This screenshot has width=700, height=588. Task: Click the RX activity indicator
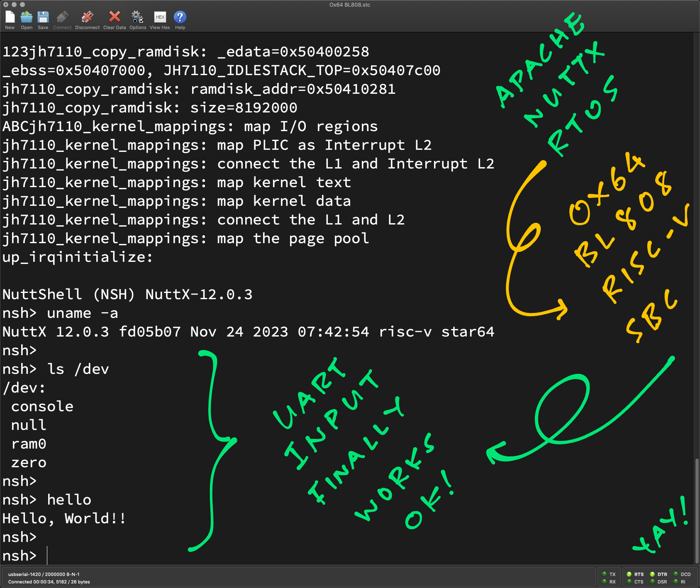coord(605,582)
